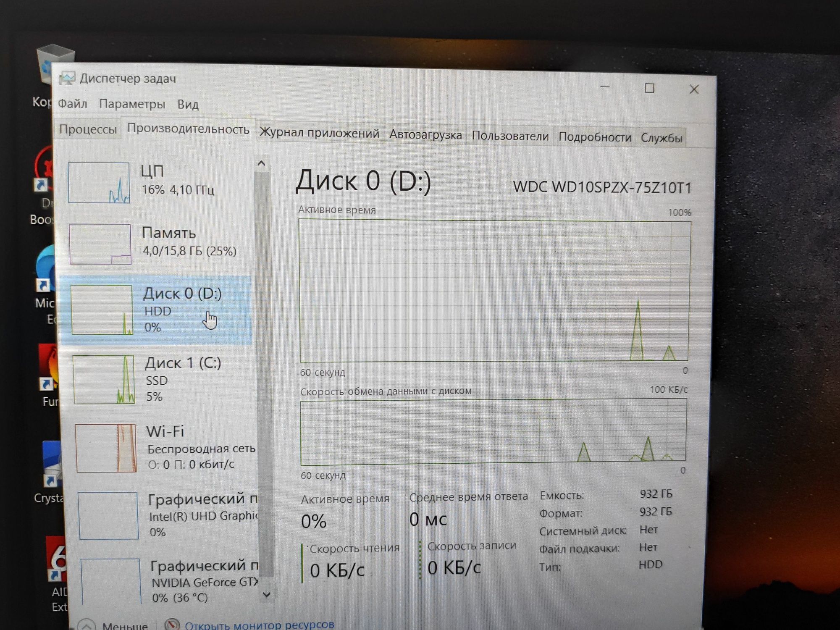Select the Intel UHD Graphics GPU graph
Screen dimensions: 840x630
tap(108, 516)
